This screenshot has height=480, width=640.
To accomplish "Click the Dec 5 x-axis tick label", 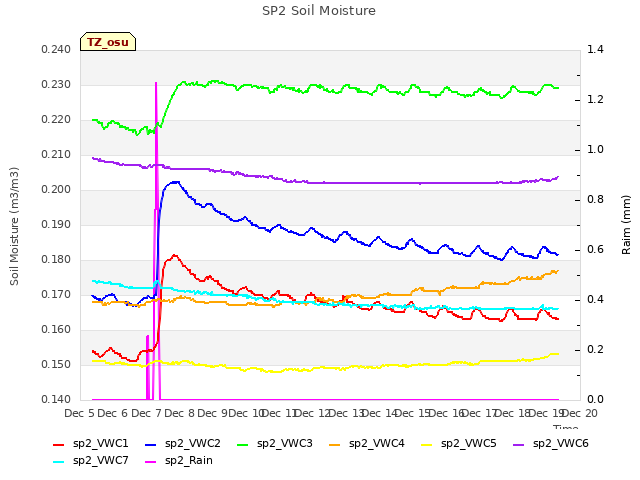I will coord(80,413).
